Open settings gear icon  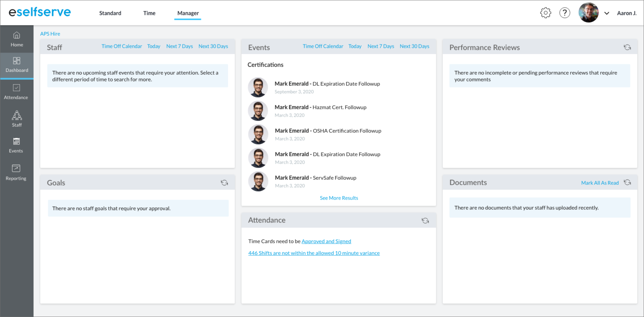coord(545,13)
